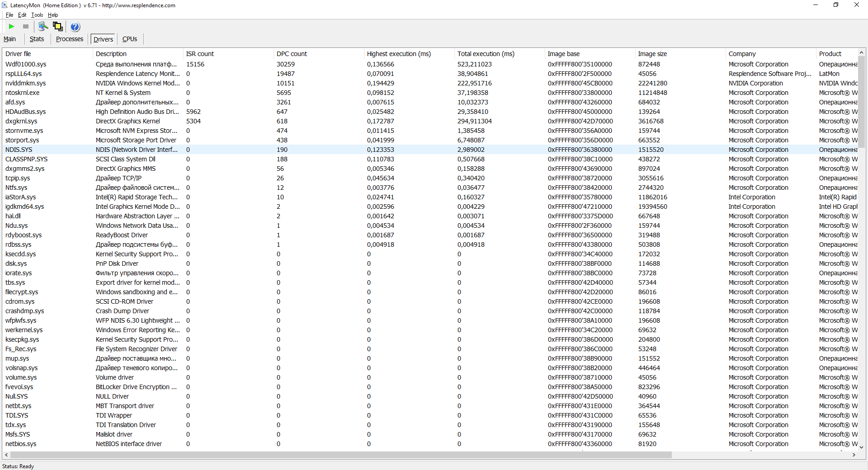The width and height of the screenshot is (868, 470).
Task: Go to the Stats tab
Action: (x=37, y=39)
